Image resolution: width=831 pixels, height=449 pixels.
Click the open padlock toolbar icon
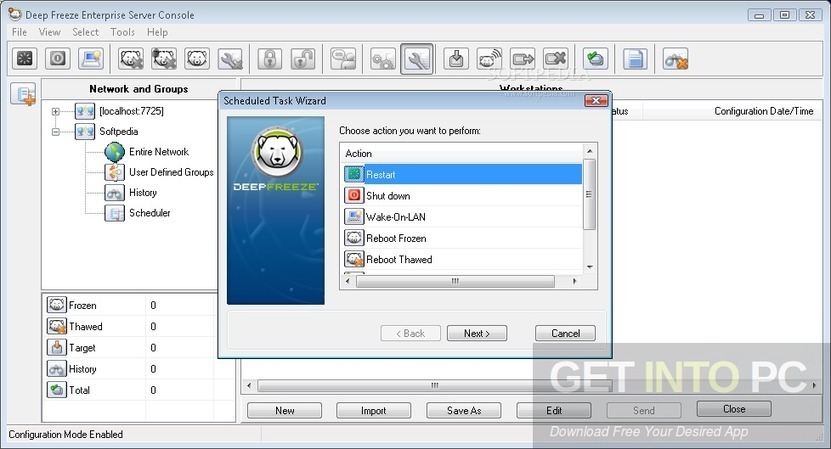point(303,58)
